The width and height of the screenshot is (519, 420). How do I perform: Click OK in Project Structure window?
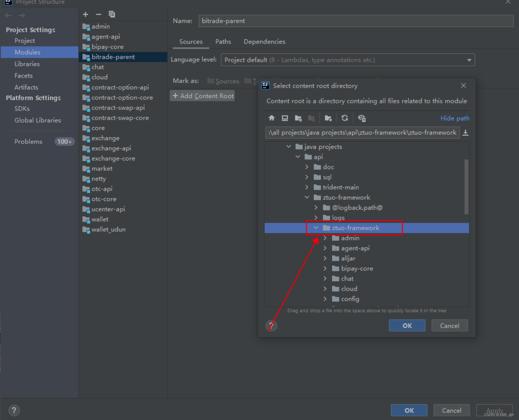(409, 410)
